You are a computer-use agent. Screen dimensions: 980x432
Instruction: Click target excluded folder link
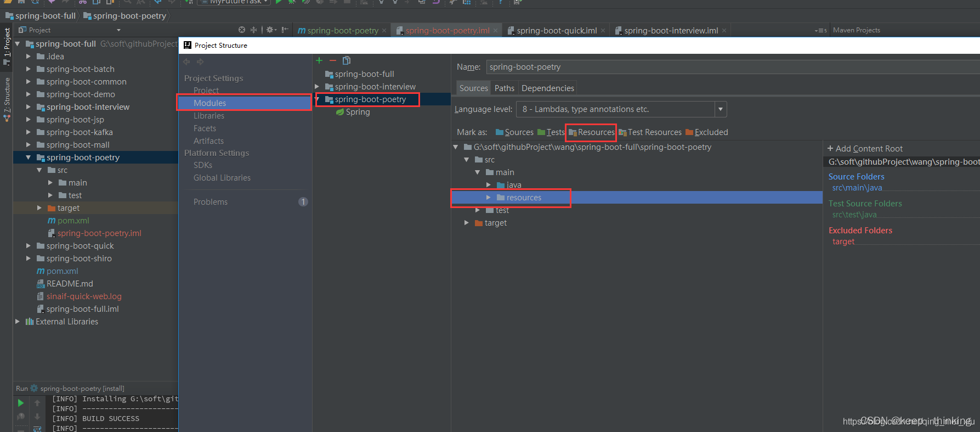(843, 242)
